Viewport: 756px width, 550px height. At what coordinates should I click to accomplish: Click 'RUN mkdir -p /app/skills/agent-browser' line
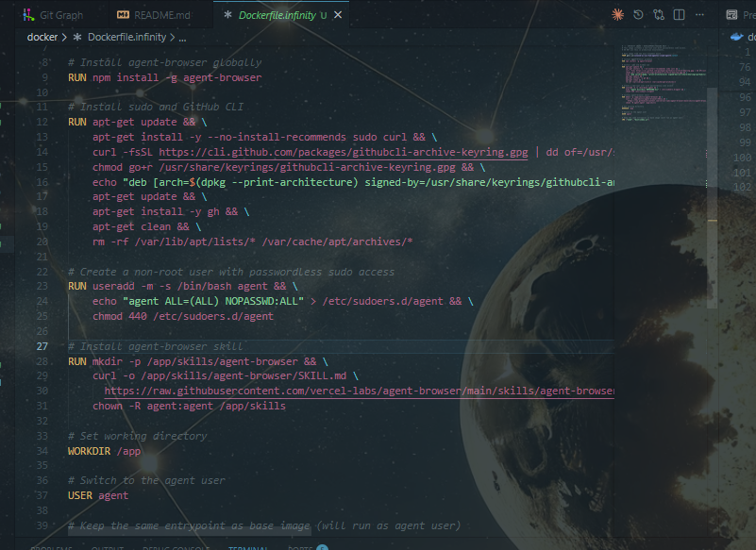coord(198,361)
